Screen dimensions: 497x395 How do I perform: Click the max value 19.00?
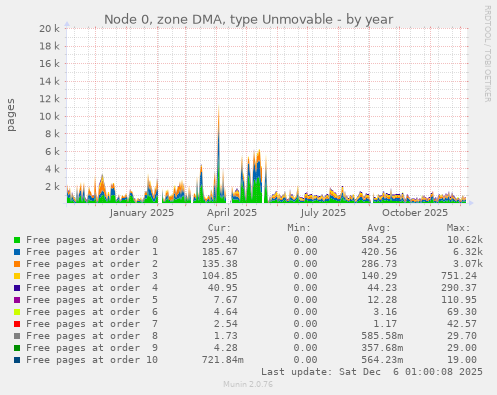(x=462, y=360)
